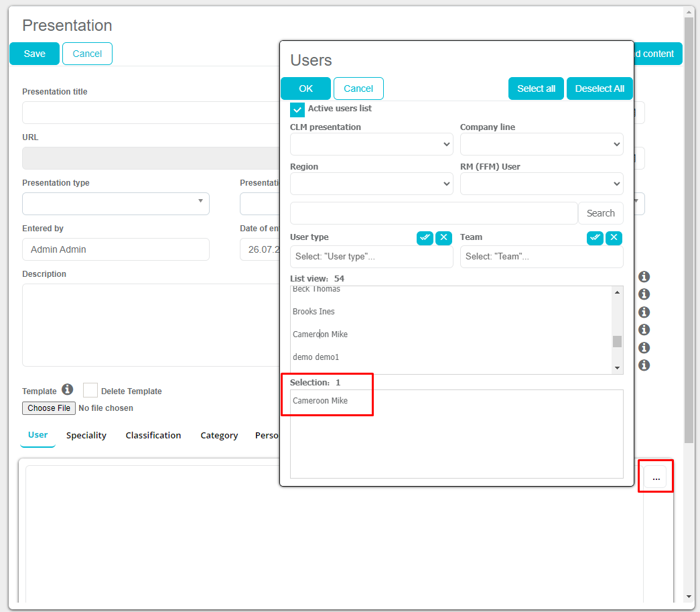This screenshot has width=700, height=612.
Task: Open the Presentation type dropdown
Action: pos(116,204)
